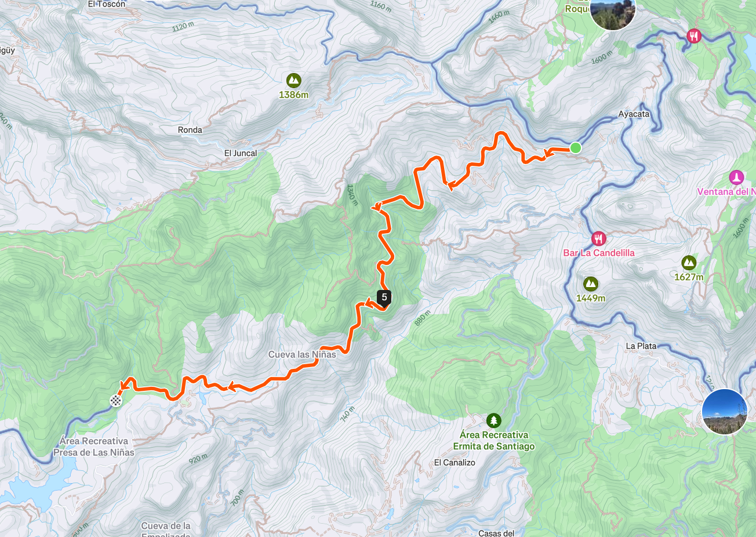Select the Ronda place label
The width and height of the screenshot is (756, 537).
coord(190,130)
